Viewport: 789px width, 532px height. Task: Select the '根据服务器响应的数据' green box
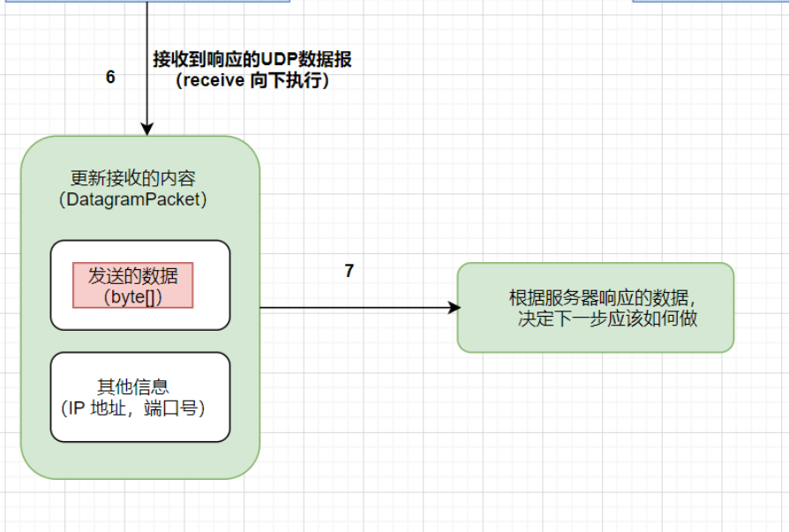595,307
